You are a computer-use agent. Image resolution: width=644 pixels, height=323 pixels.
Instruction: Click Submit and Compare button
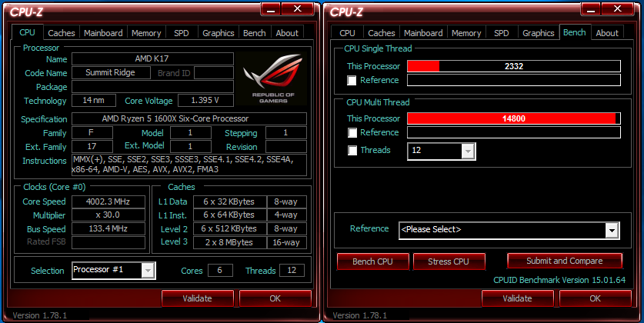565,261
